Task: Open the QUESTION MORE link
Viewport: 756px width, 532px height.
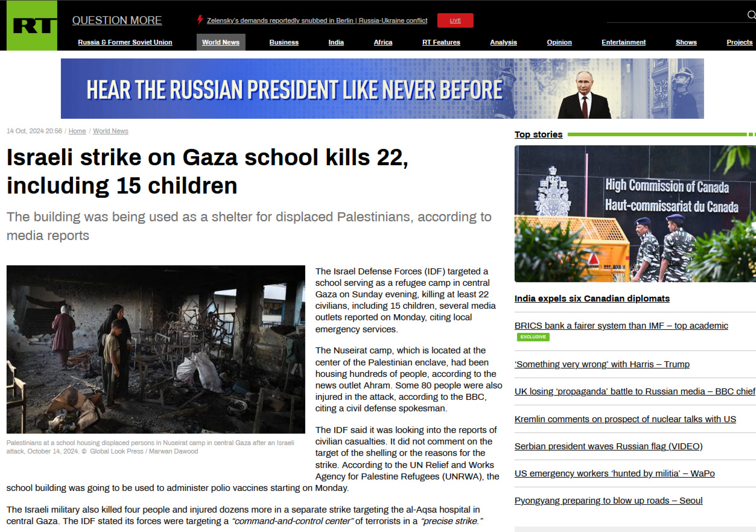Action: click(x=117, y=21)
